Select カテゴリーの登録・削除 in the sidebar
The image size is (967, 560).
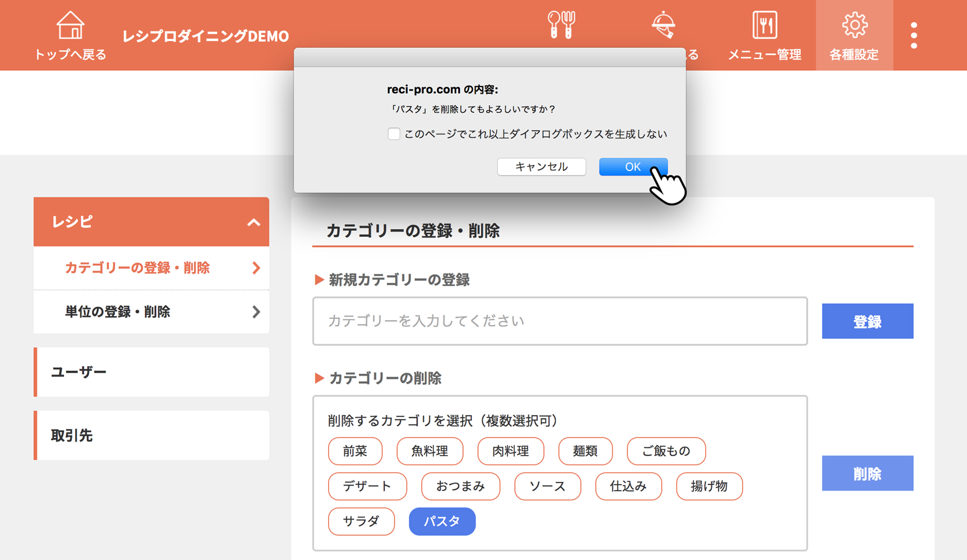coord(151,268)
